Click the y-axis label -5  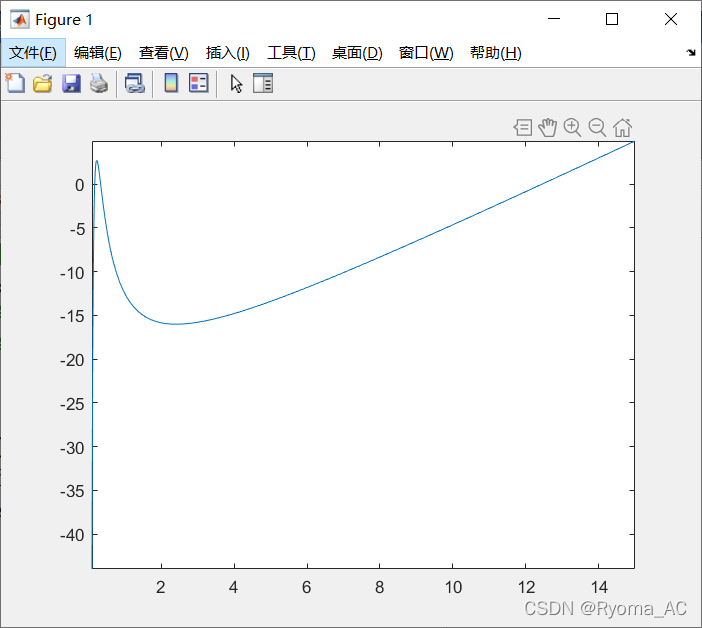coord(77,229)
